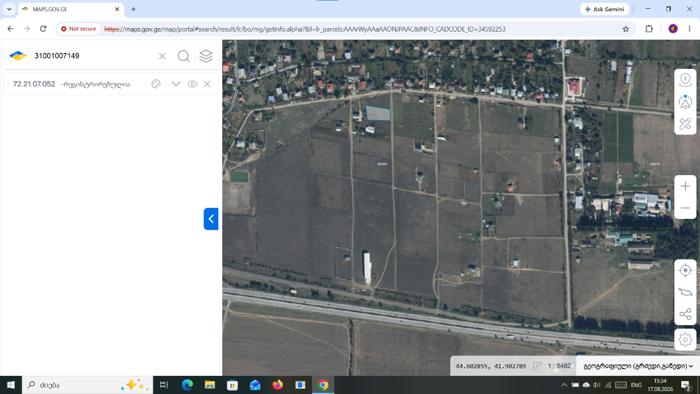
Task: Expand the 72.21.07.052 result details
Action: 176,84
